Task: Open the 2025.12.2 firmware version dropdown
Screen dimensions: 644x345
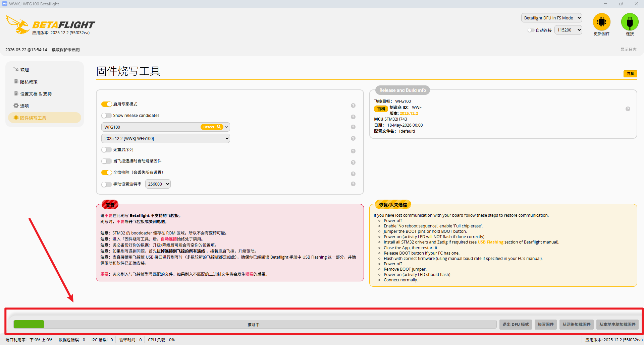Action: 166,138
